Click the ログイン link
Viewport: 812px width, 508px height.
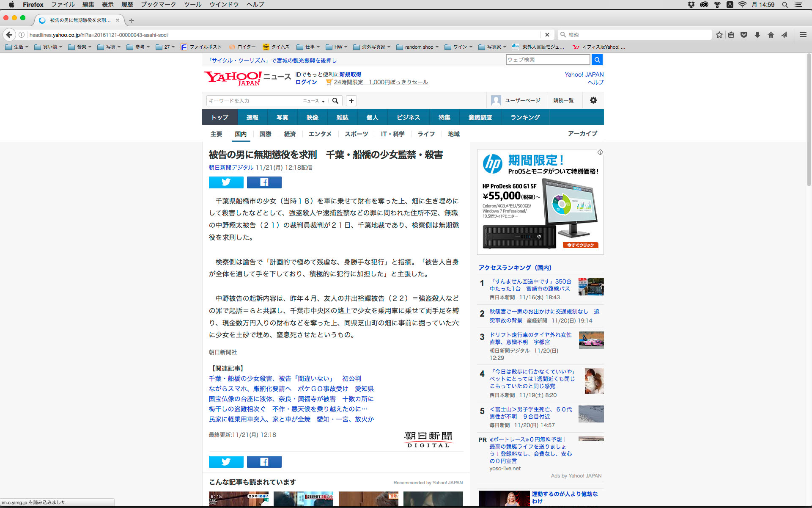(x=306, y=82)
